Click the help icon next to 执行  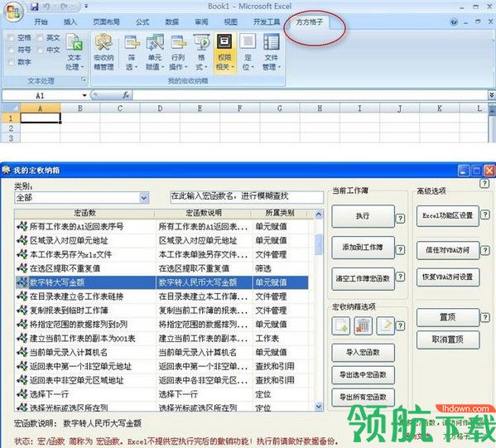(x=401, y=219)
